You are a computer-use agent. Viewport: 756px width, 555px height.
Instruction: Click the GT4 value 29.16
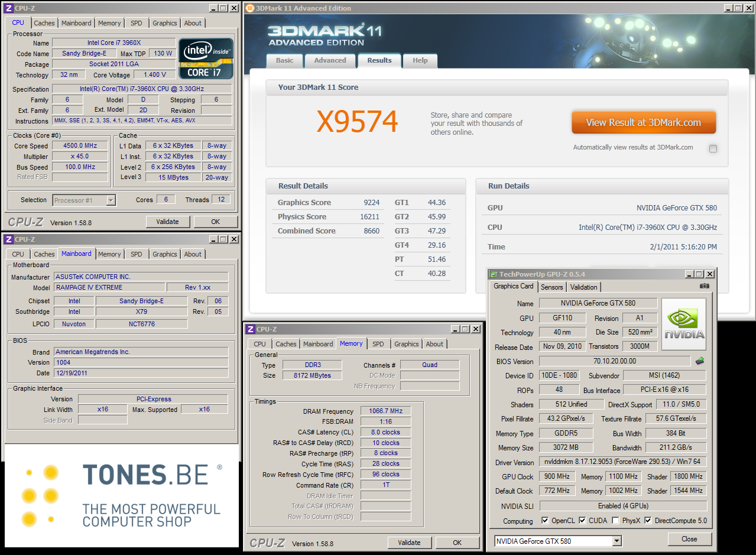(437, 245)
